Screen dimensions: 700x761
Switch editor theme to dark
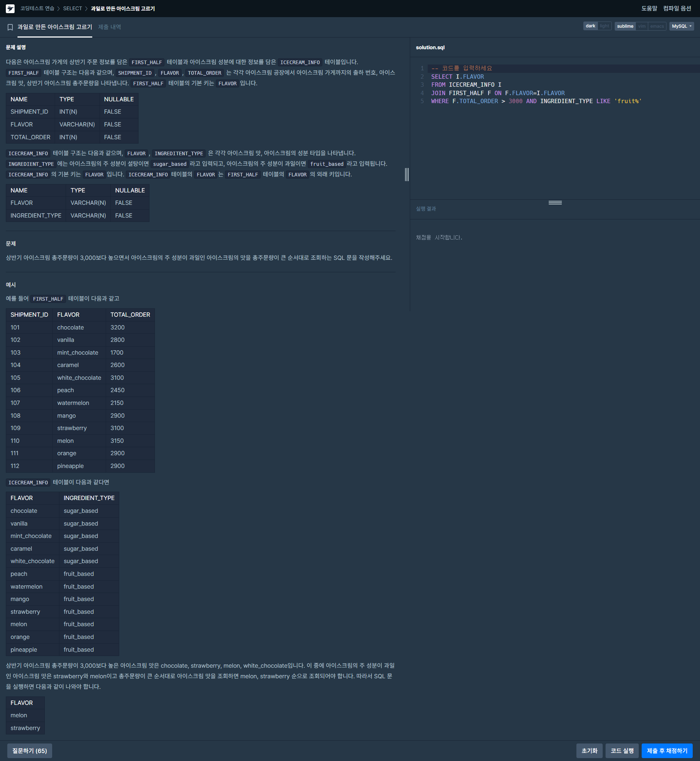pyautogui.click(x=590, y=26)
